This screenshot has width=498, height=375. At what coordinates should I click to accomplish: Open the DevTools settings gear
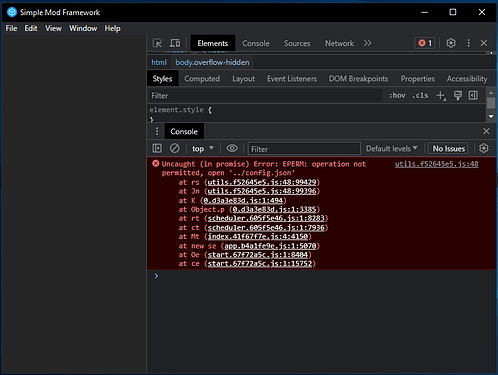pyautogui.click(x=451, y=43)
